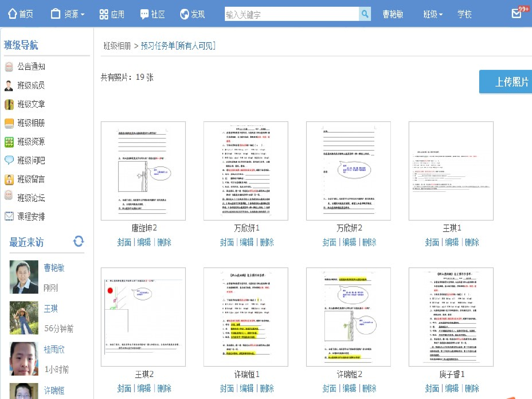Set 唐旋坤2 as album cover via 封面
Screen dimensions: 532x399
click(x=124, y=242)
